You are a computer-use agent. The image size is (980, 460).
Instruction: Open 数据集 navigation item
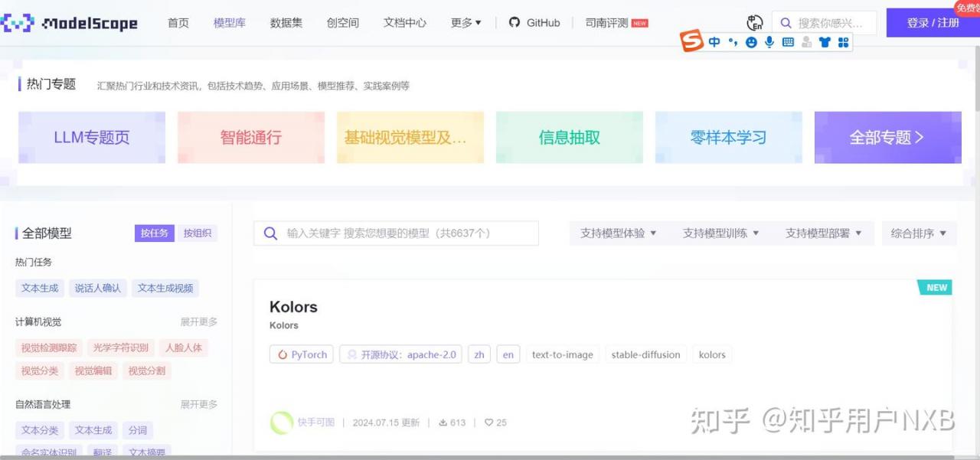[286, 23]
